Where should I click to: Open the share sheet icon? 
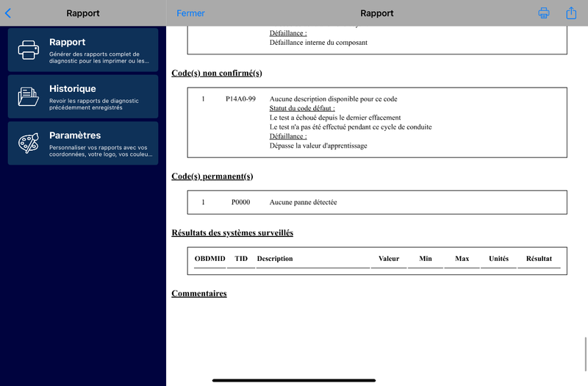[x=571, y=13]
